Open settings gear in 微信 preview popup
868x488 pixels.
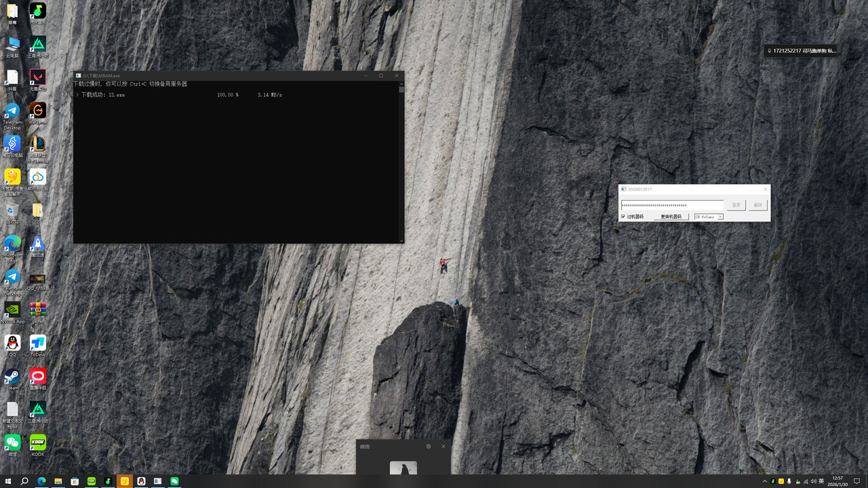coord(429,446)
